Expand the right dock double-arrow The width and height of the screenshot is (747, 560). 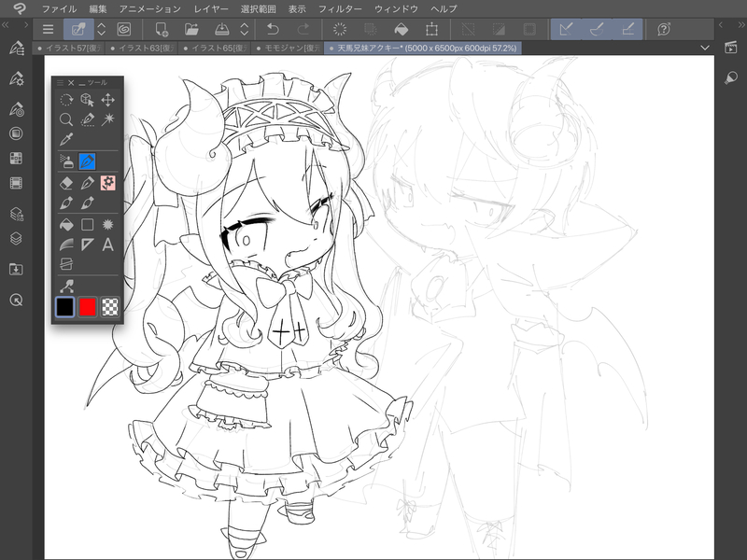point(740,25)
